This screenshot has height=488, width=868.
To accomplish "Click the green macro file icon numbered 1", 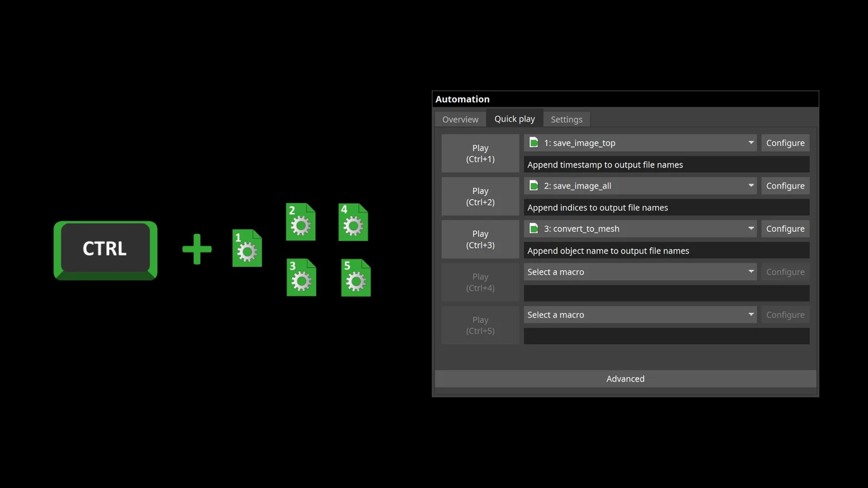I will 247,248.
